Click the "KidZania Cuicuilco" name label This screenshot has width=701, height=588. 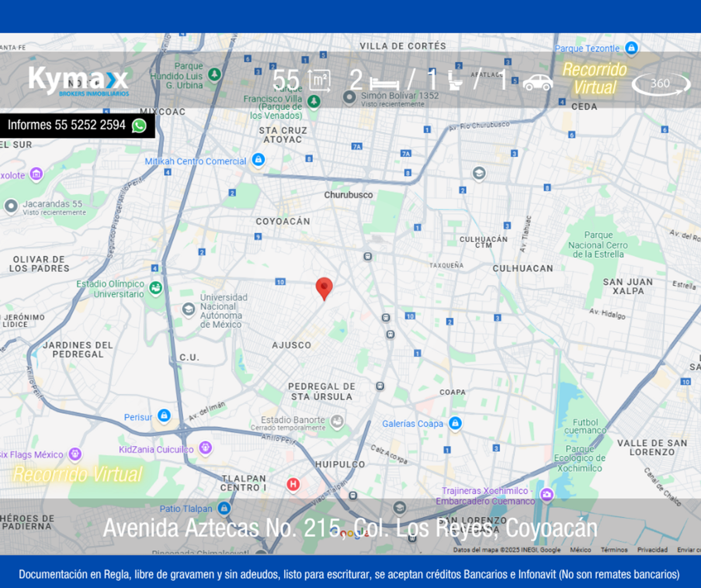pos(156,450)
